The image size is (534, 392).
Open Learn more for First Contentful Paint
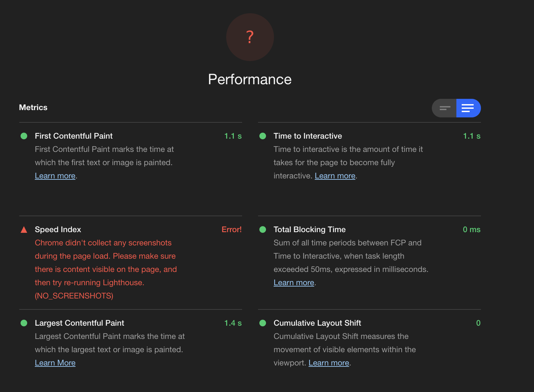(55, 175)
